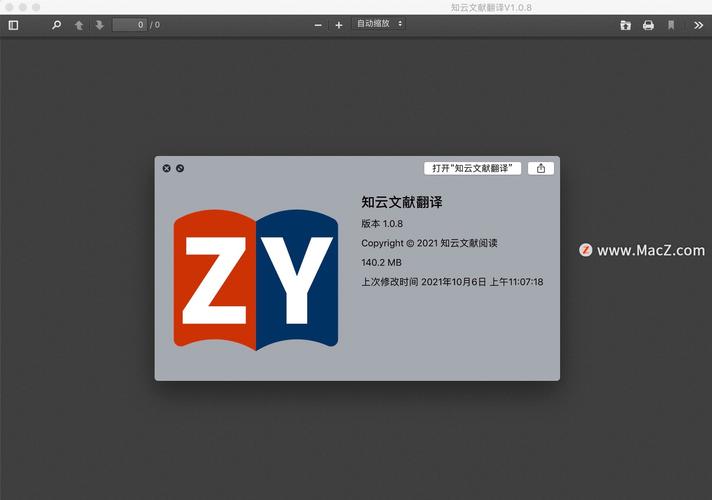Open the find-in-document search icon
Image resolution: width=712 pixels, height=500 pixels.
point(56,25)
